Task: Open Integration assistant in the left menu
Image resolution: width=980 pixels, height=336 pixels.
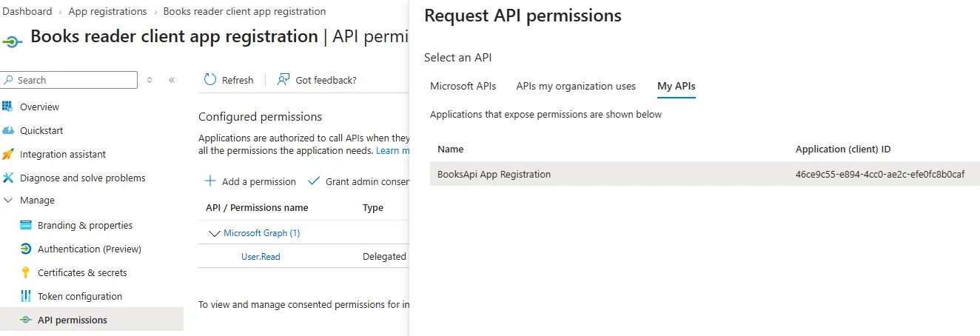Action: point(63,154)
